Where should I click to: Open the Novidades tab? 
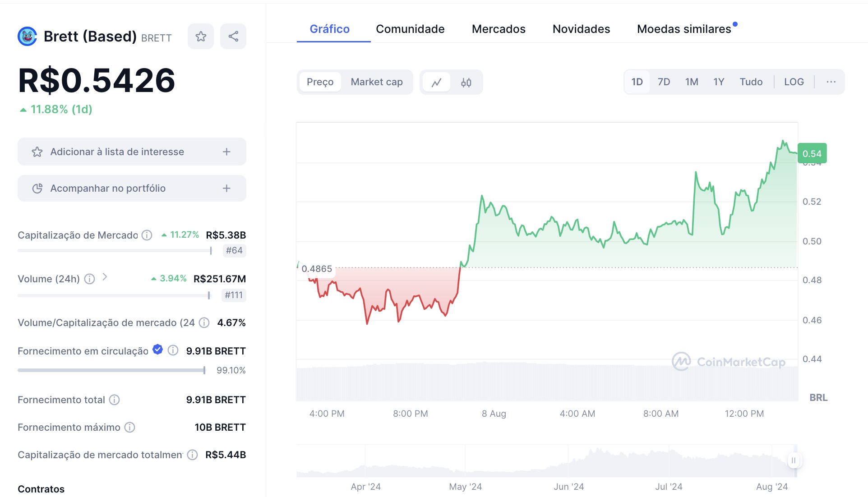tap(581, 29)
